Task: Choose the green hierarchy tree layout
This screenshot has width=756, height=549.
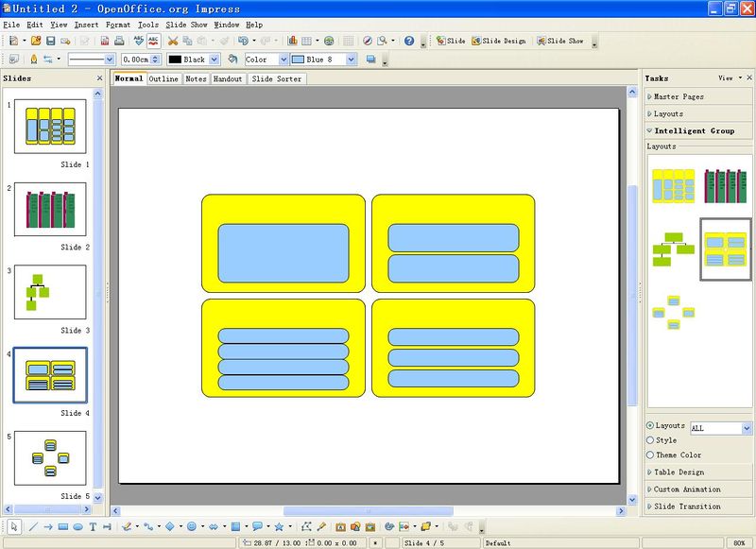Action: (x=674, y=249)
